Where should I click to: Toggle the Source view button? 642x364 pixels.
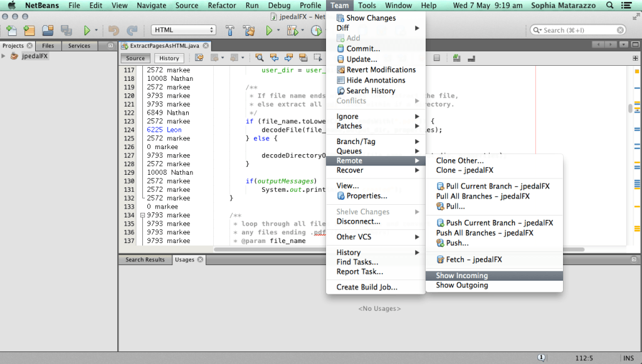tap(135, 58)
